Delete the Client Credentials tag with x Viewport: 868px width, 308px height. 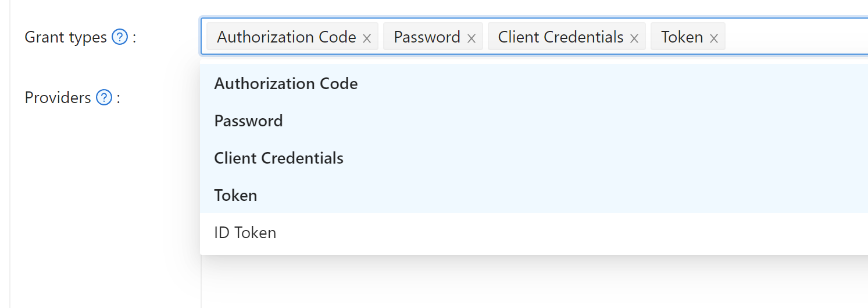pyautogui.click(x=634, y=38)
